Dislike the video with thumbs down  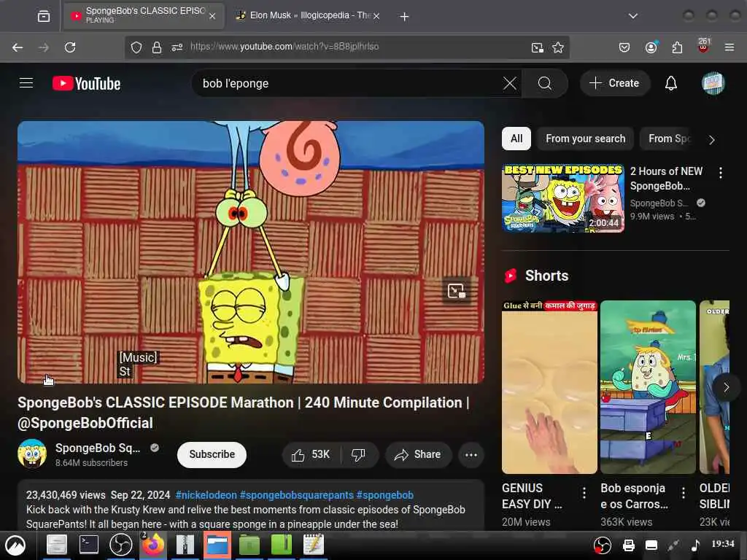point(358,455)
